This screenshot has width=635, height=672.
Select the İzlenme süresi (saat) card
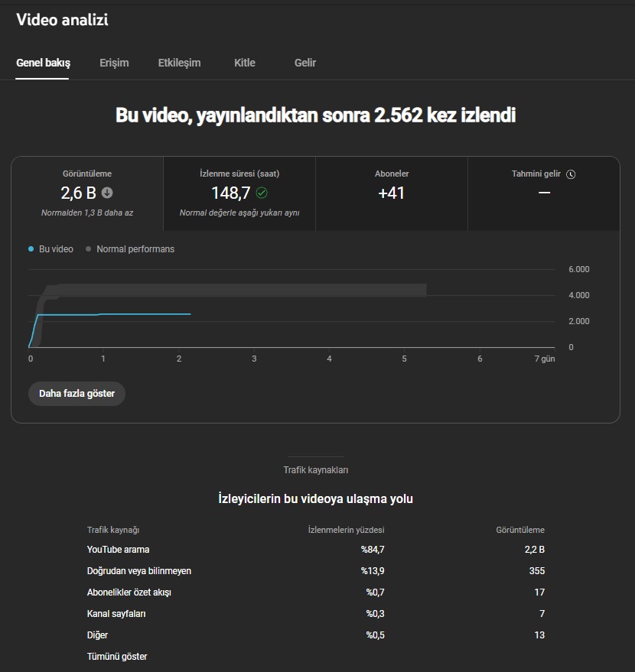tap(239, 193)
